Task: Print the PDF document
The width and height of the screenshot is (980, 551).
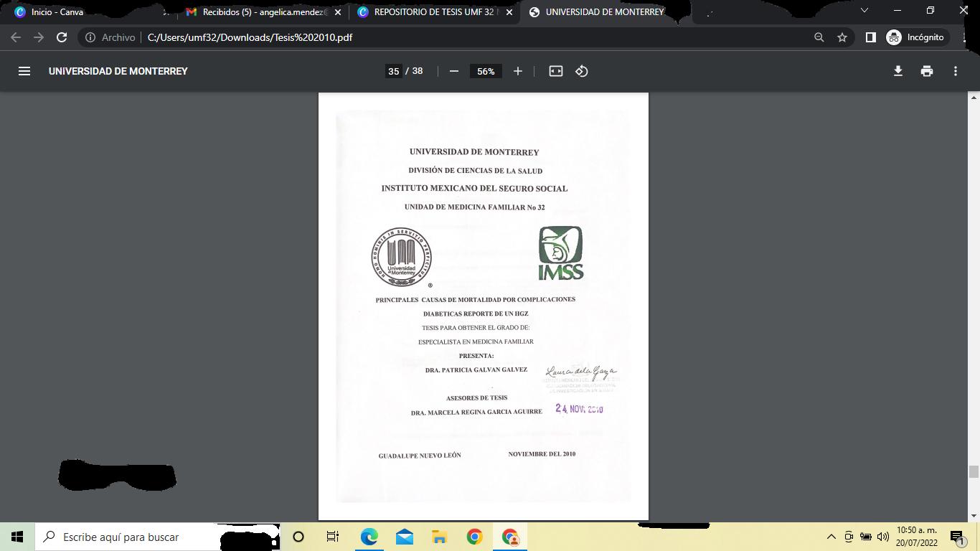Action: (x=927, y=71)
